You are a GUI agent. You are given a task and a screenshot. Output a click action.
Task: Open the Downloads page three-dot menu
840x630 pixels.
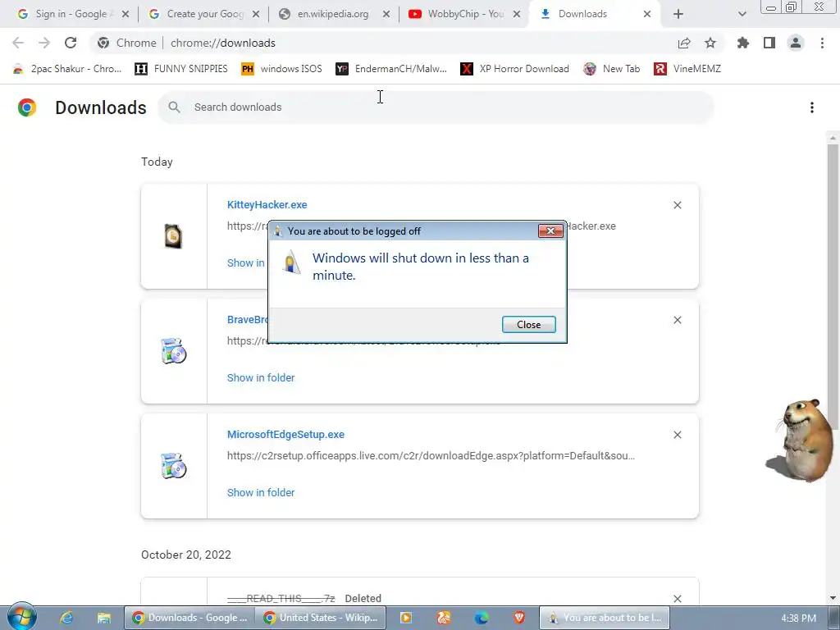tap(812, 107)
